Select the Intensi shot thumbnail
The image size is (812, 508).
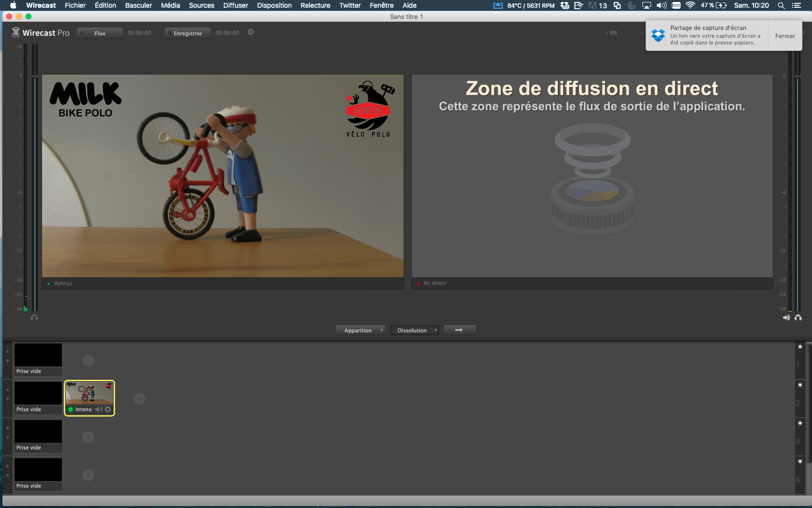tap(89, 393)
